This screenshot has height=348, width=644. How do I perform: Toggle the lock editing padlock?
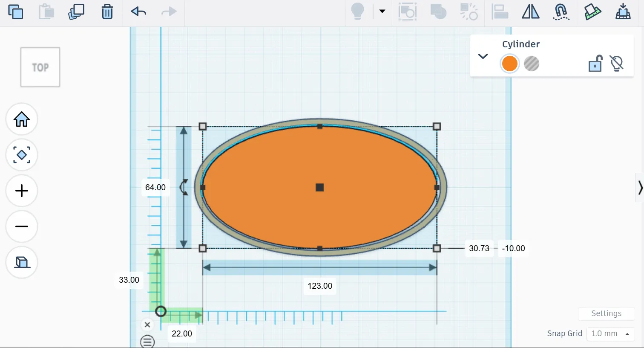595,64
